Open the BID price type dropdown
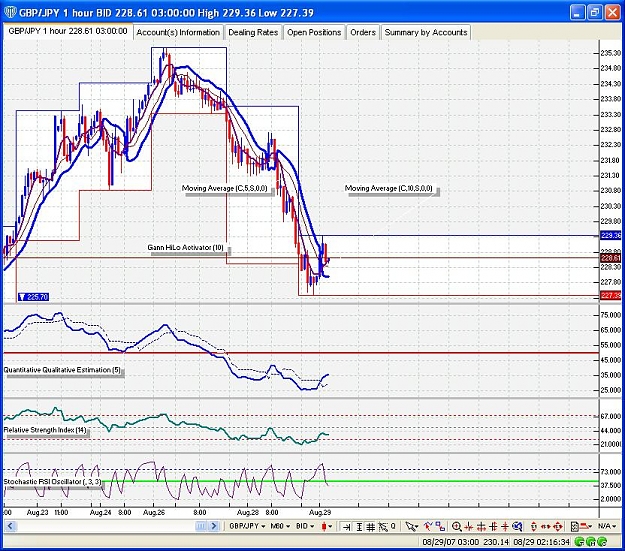The width and height of the screenshot is (625, 551). point(305,526)
